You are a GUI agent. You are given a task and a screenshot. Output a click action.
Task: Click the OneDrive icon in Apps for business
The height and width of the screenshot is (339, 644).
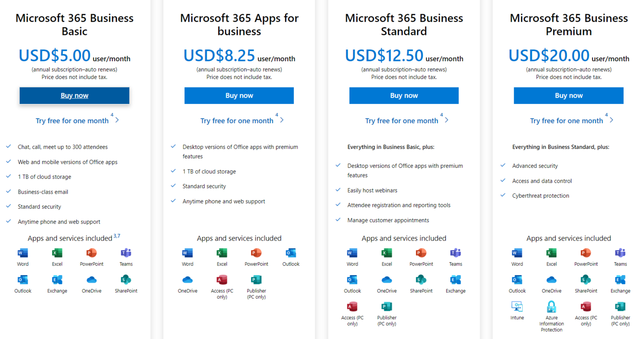[187, 280]
